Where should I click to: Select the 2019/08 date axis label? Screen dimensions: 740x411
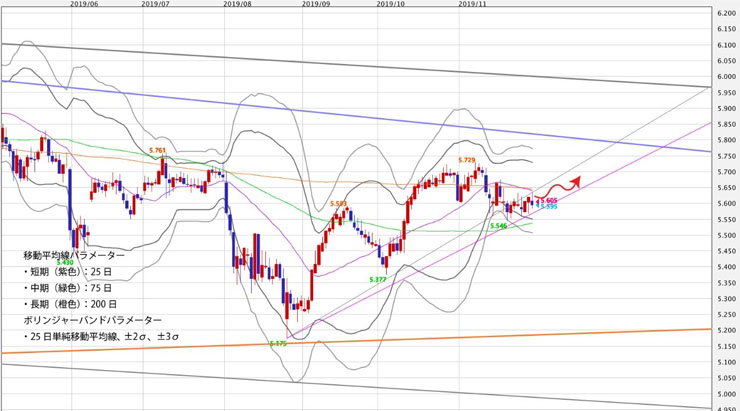[x=237, y=4]
